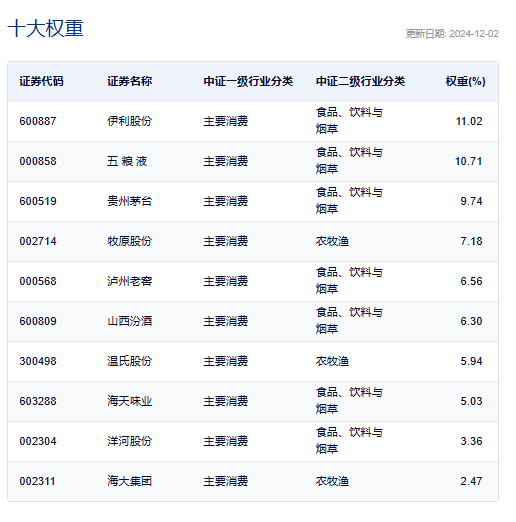Click 主要消费 in the 伊利股份 row
This screenshot has width=516, height=522.
[x=226, y=121]
